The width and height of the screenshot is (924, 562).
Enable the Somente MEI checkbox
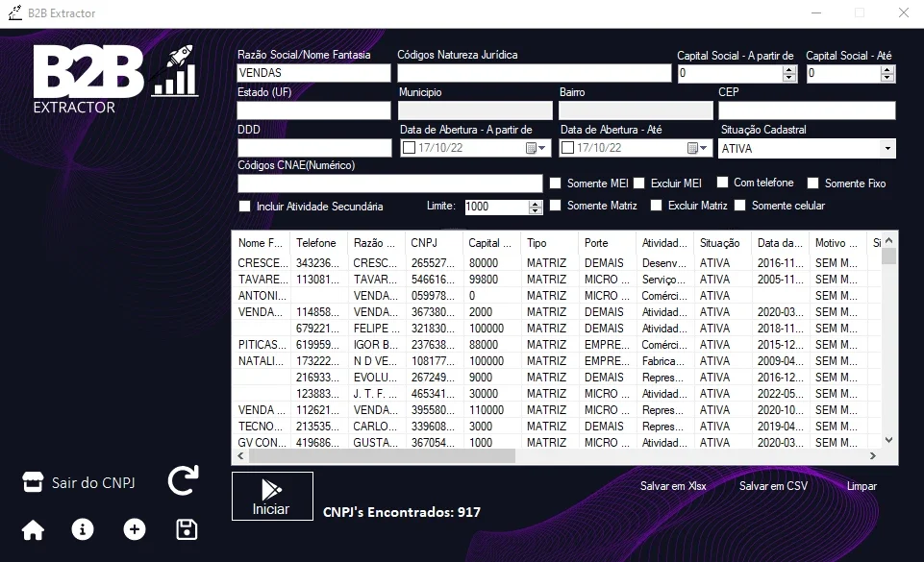555,183
